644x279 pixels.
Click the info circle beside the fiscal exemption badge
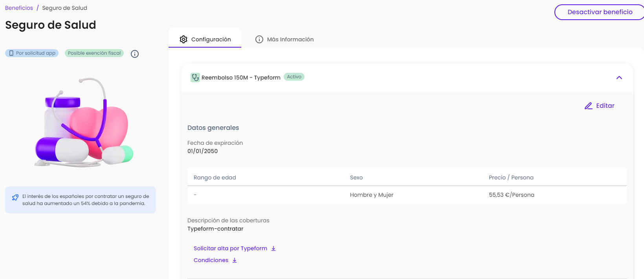pyautogui.click(x=135, y=54)
